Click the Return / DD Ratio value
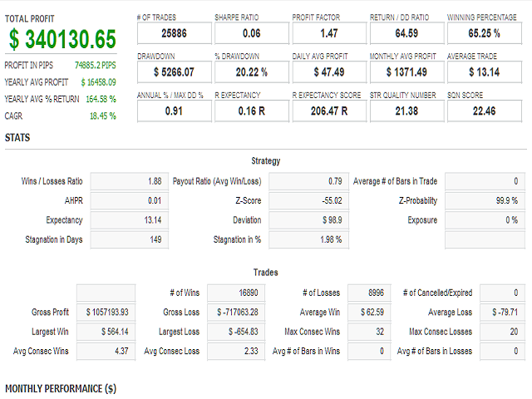532x399 pixels. click(x=404, y=32)
